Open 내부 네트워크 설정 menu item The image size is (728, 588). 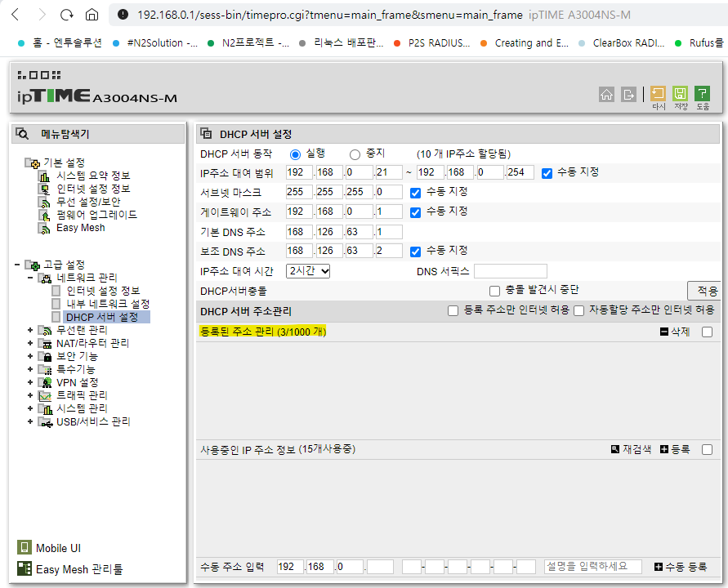click(x=108, y=304)
